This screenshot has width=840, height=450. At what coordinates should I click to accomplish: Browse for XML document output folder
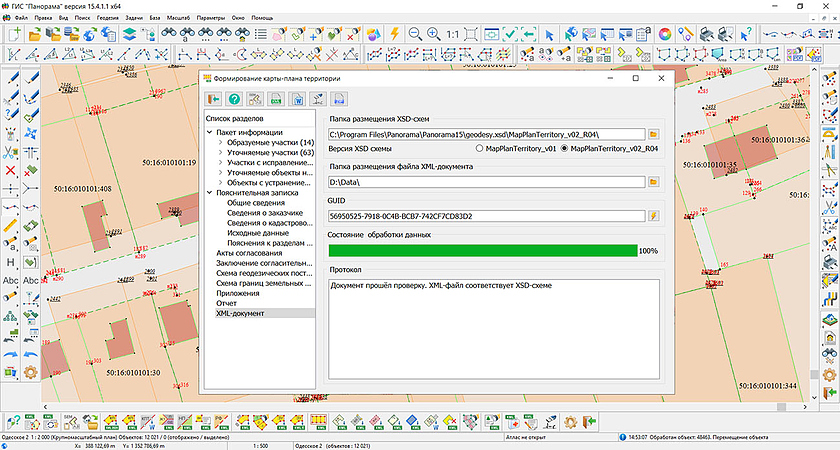(654, 182)
